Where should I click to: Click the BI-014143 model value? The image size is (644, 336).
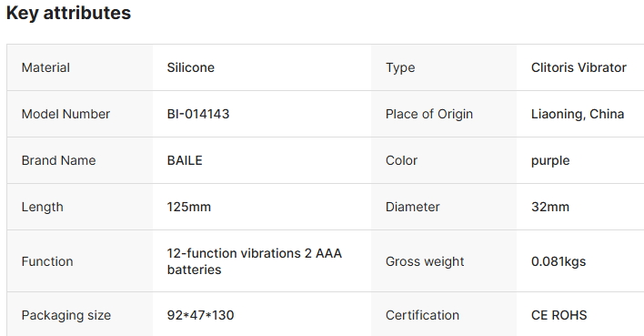(198, 114)
